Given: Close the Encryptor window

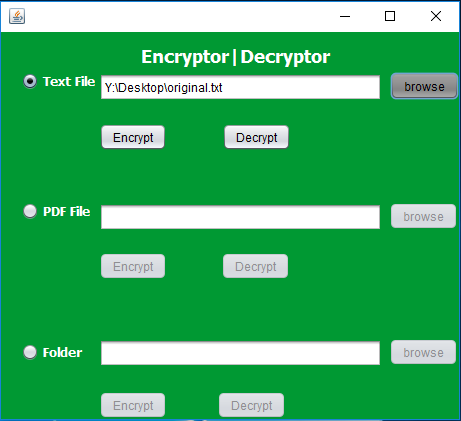Looking at the screenshot, I should point(436,16).
